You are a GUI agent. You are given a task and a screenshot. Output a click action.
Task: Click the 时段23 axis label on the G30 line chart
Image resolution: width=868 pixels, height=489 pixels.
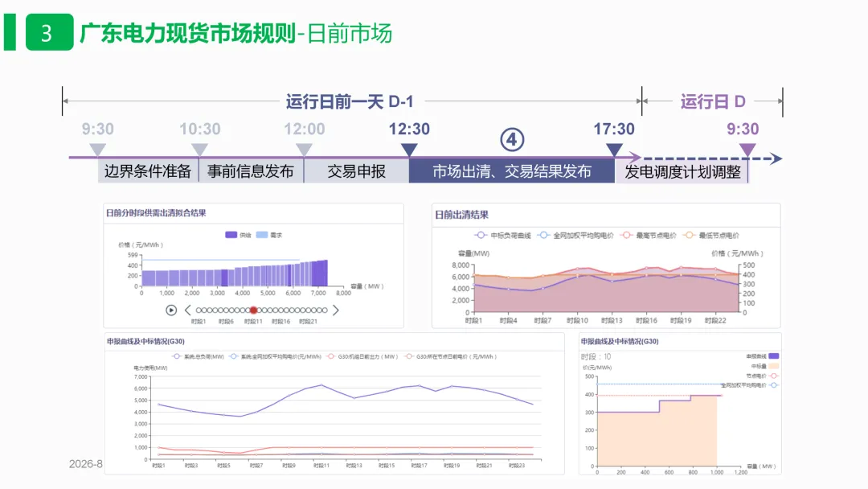[517, 466]
